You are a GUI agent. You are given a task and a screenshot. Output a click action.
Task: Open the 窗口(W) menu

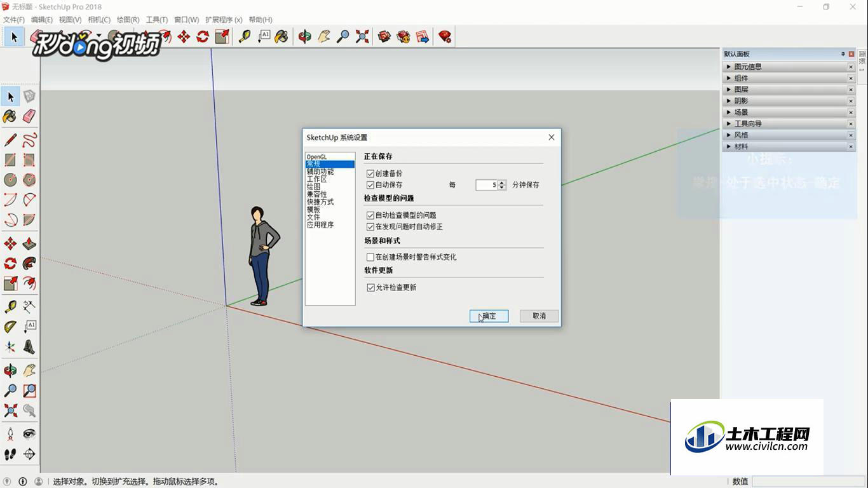tap(186, 20)
